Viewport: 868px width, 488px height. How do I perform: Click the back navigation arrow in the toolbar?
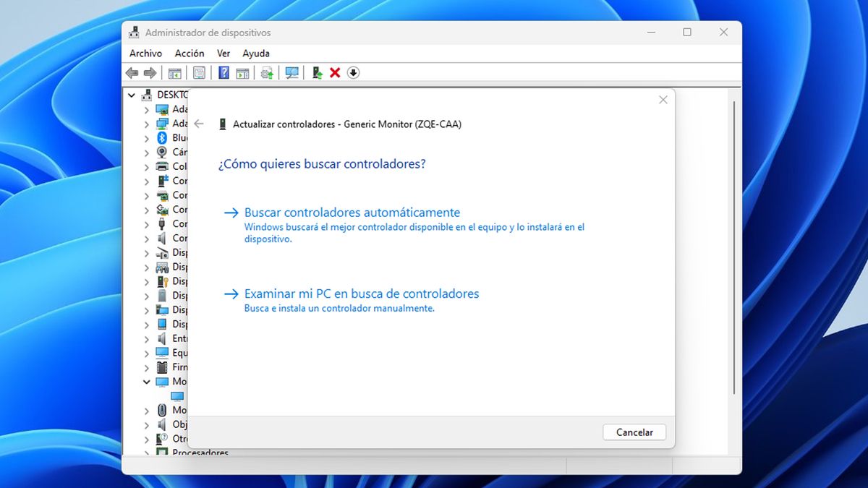pos(132,72)
